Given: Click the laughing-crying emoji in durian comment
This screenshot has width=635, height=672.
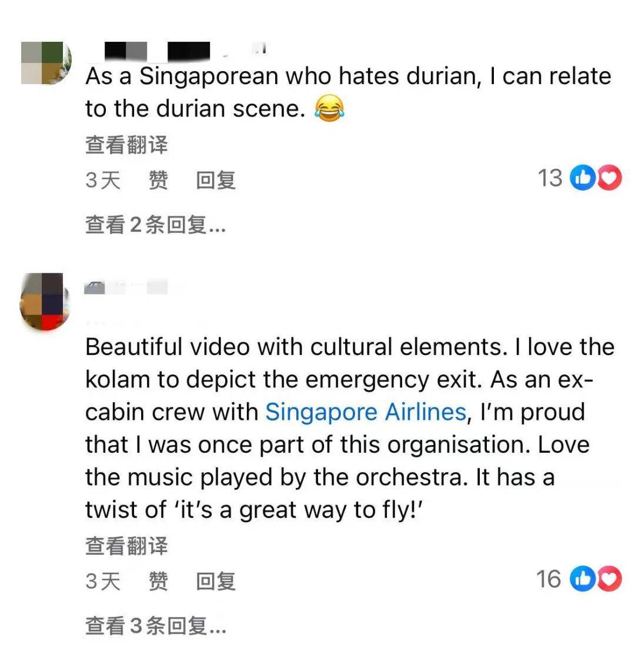Looking at the screenshot, I should pyautogui.click(x=329, y=108).
